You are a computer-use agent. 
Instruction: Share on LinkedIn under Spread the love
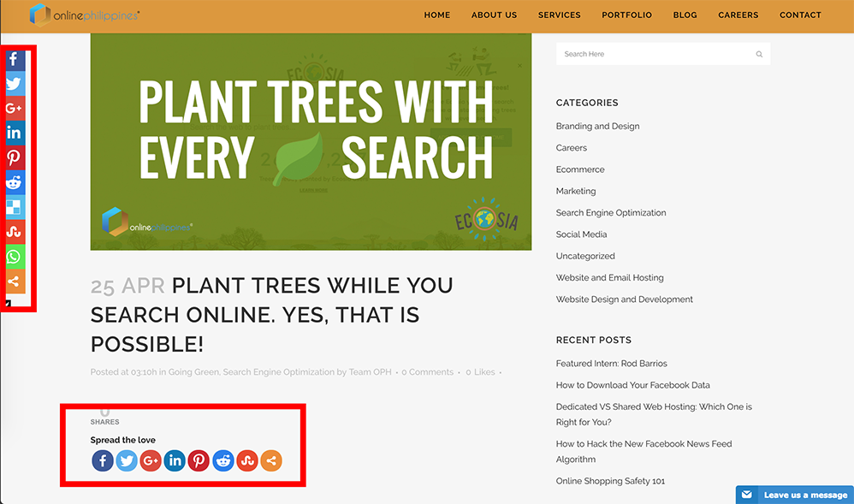175,461
